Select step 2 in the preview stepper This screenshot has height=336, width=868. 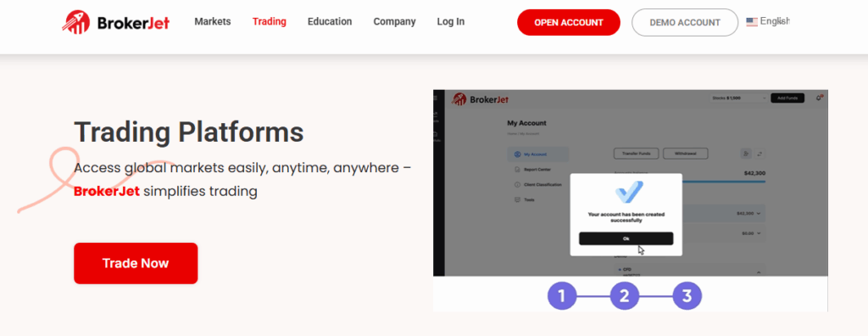click(625, 296)
